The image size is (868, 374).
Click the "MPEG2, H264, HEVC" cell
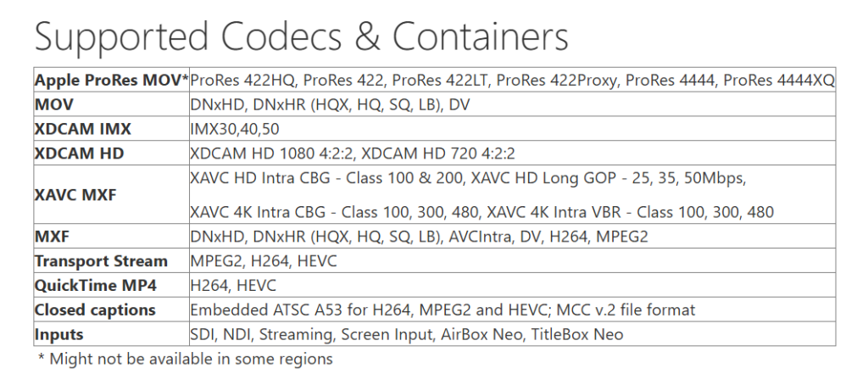(264, 261)
